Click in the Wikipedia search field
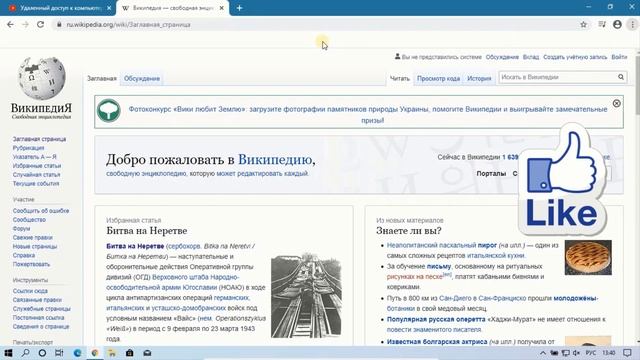The height and width of the screenshot is (360, 640). point(558,77)
